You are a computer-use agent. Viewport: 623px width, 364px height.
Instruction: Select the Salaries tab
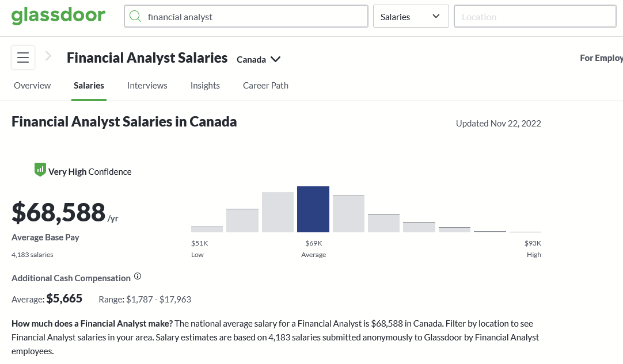89,86
